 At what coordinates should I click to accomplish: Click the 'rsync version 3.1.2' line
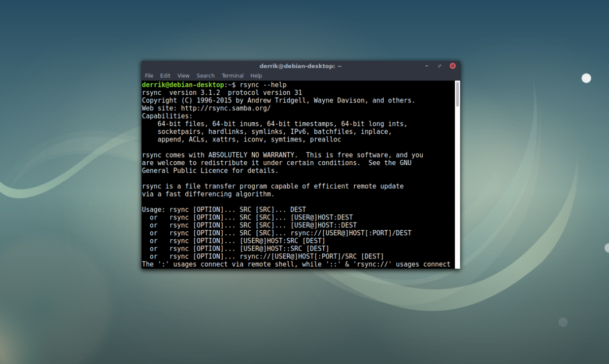click(x=222, y=93)
